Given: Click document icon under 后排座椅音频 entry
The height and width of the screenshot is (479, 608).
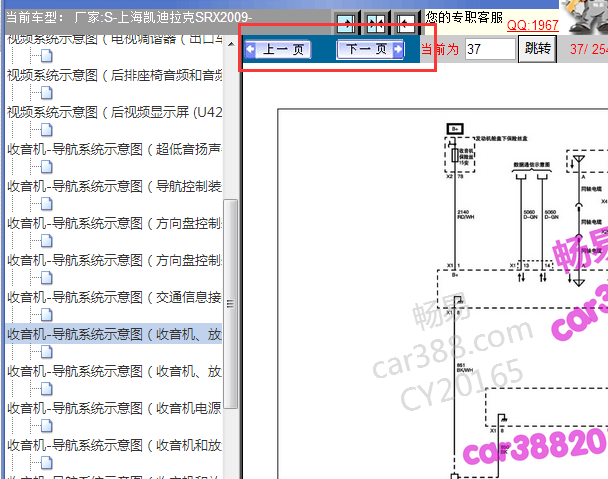Looking at the screenshot, I should 47,93.
